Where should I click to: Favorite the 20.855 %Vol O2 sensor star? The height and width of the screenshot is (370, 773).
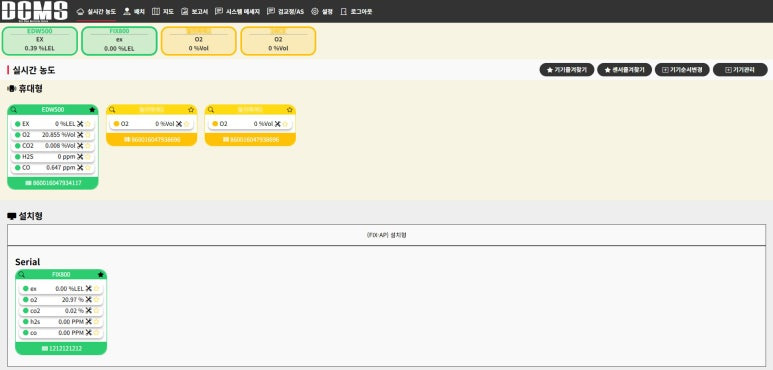click(88, 135)
